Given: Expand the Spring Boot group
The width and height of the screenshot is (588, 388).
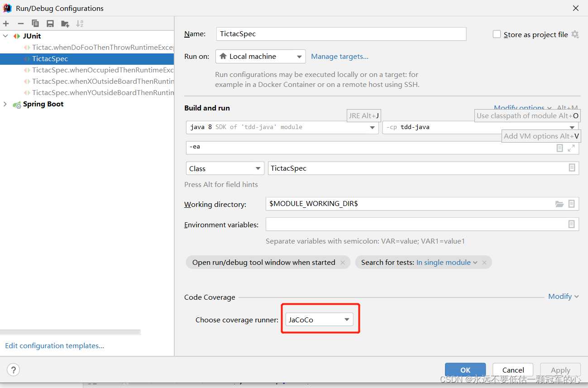Looking at the screenshot, I should click(5, 104).
